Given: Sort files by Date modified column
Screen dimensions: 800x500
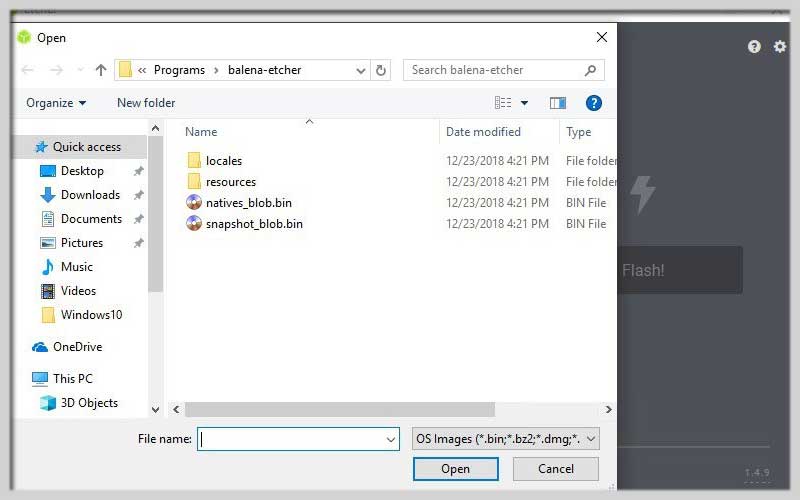Looking at the screenshot, I should pyautogui.click(x=483, y=132).
